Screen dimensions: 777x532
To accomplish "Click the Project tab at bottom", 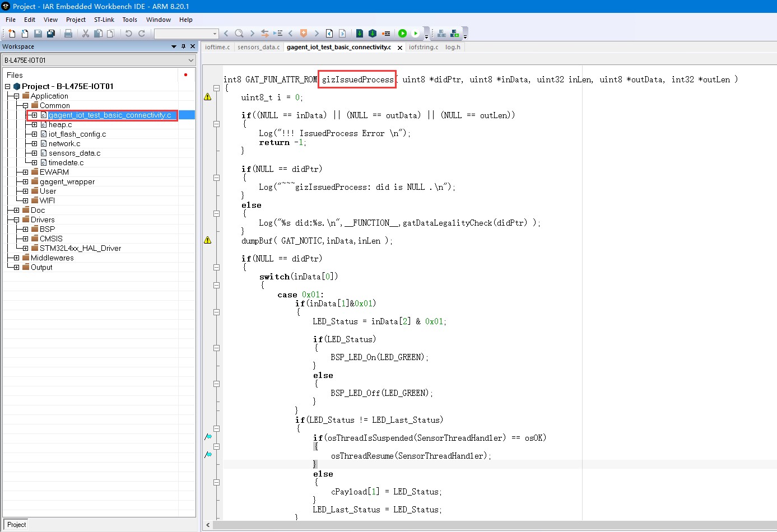I will [x=16, y=525].
